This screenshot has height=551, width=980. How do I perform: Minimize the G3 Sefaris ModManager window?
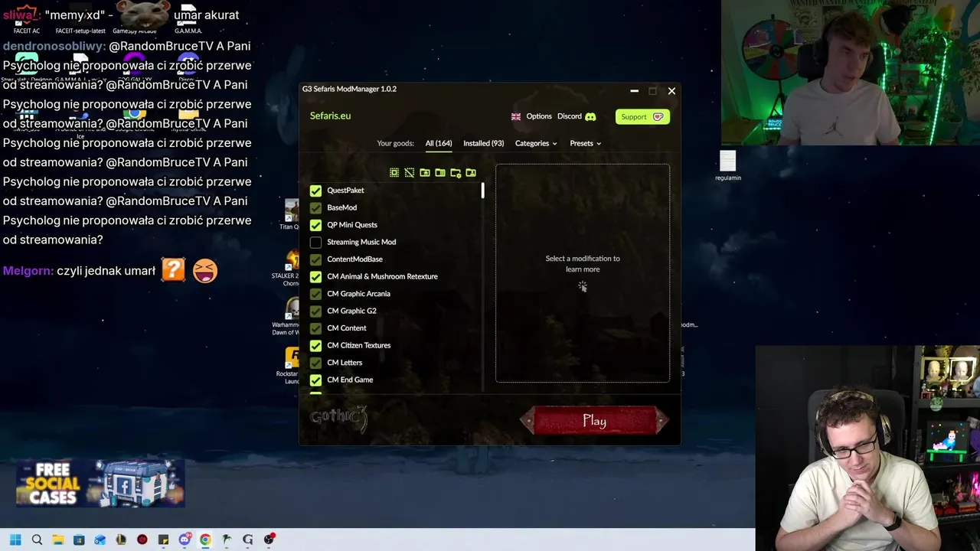click(634, 91)
